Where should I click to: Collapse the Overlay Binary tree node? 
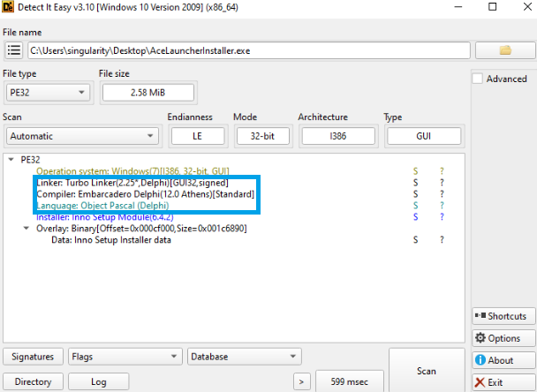pyautogui.click(x=26, y=228)
